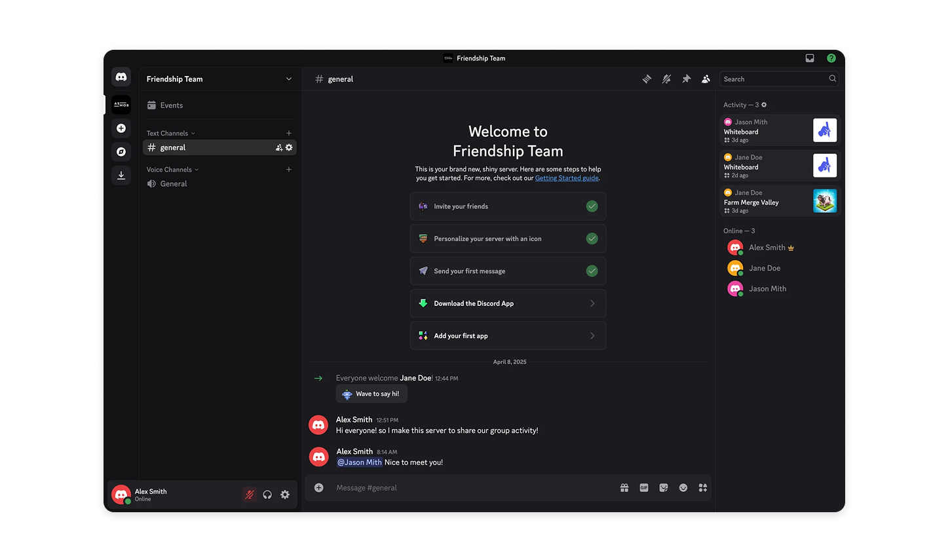Select Jason Mith in online member list
Screen dimensions: 950x560
(780, 288)
